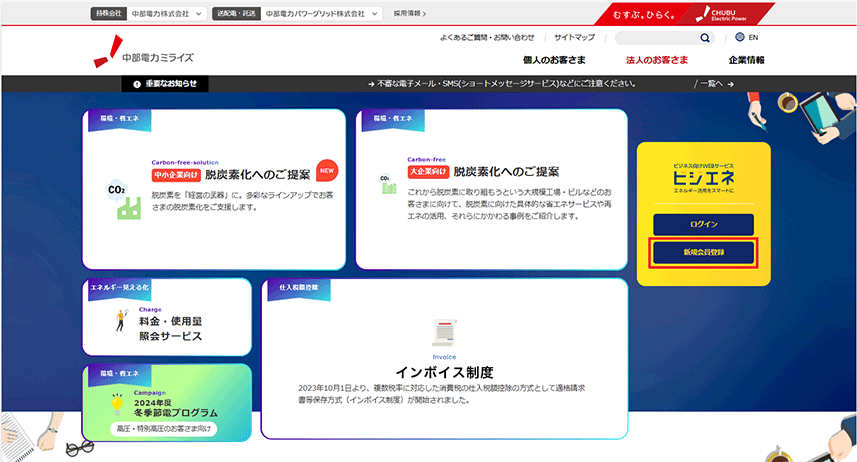Open the 持株会社 中部電力株式会社 dropdown
This screenshot has height=462, width=857.
[148, 14]
